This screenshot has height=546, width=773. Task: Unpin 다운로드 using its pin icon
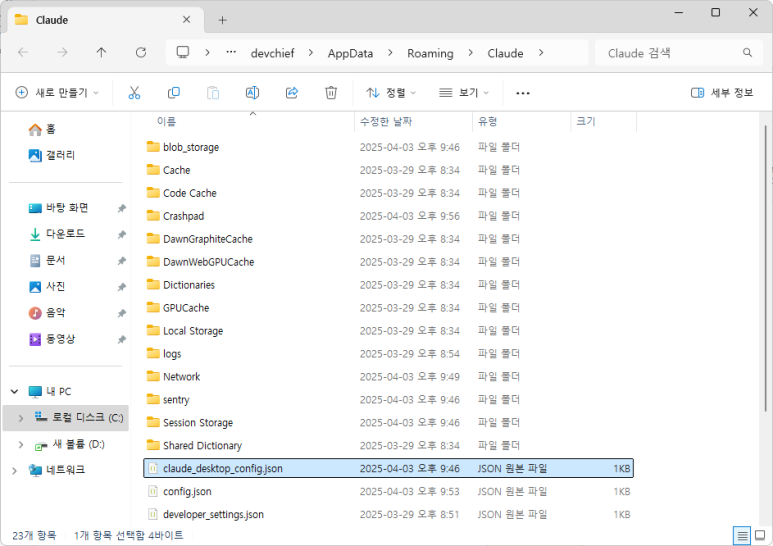(x=121, y=235)
